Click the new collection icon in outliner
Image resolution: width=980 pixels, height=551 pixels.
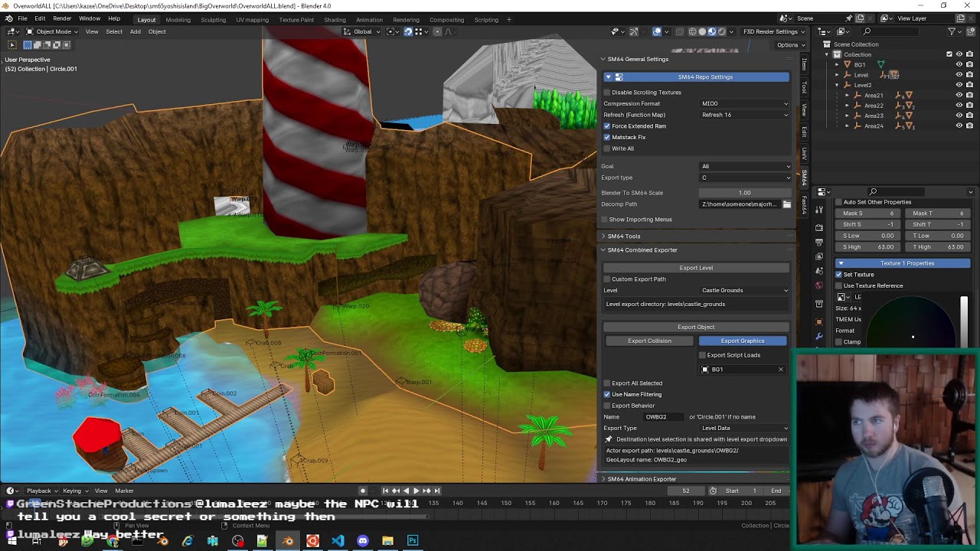tap(969, 31)
